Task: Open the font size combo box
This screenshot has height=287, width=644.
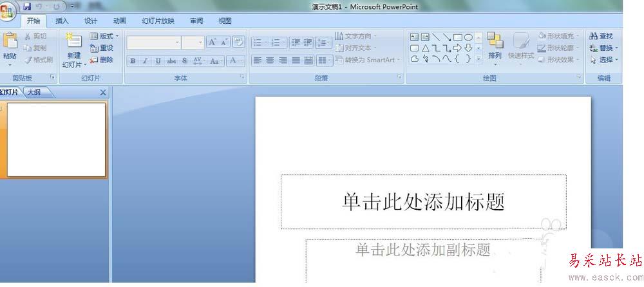Action: pyautogui.click(x=193, y=42)
